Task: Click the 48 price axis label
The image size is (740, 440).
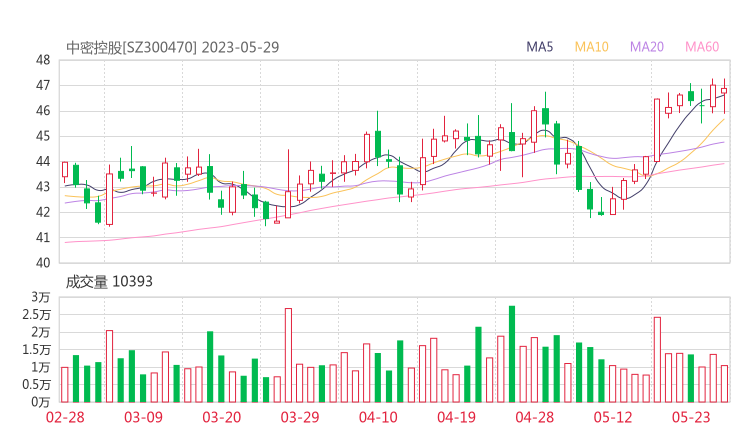Action: pyautogui.click(x=43, y=60)
